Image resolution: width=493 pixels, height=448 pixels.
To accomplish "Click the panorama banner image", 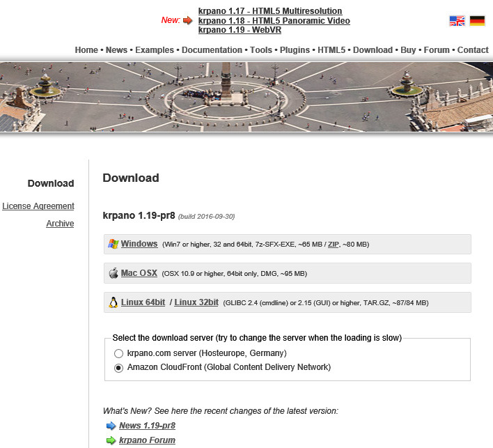I will click(246, 97).
